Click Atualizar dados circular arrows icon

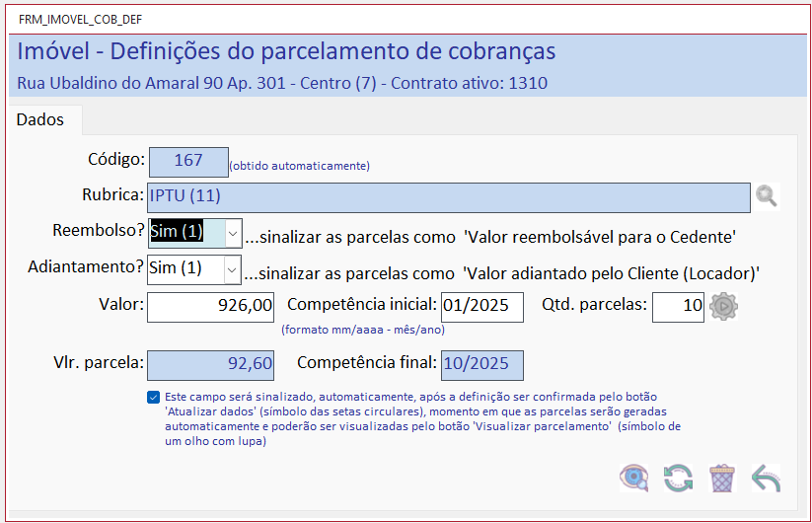point(678,478)
